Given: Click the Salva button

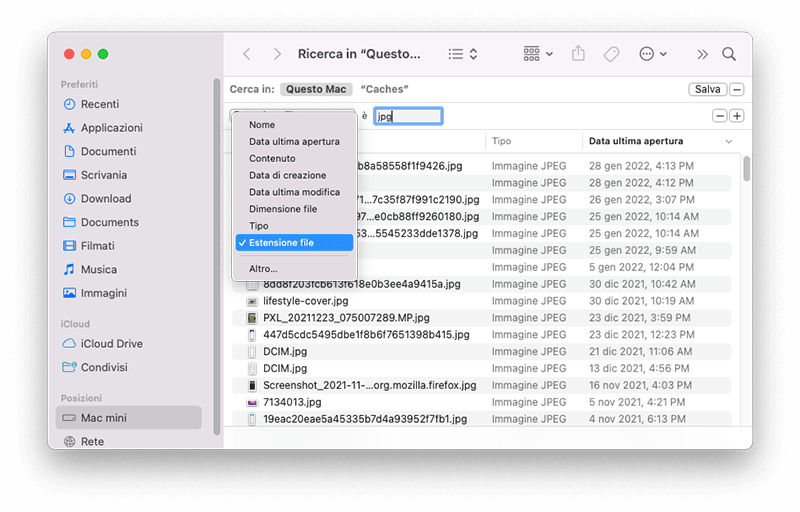Looking at the screenshot, I should (x=707, y=89).
